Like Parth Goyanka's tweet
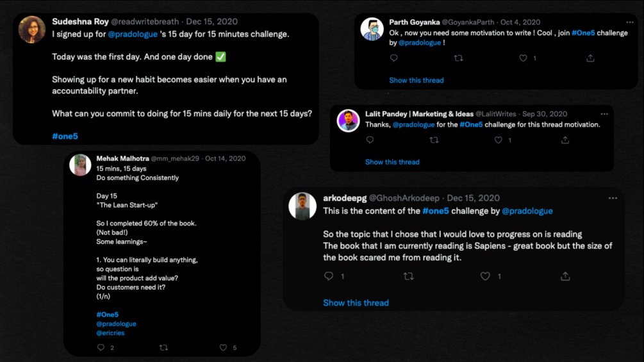Viewport: 644px width, 362px height. 523,58
